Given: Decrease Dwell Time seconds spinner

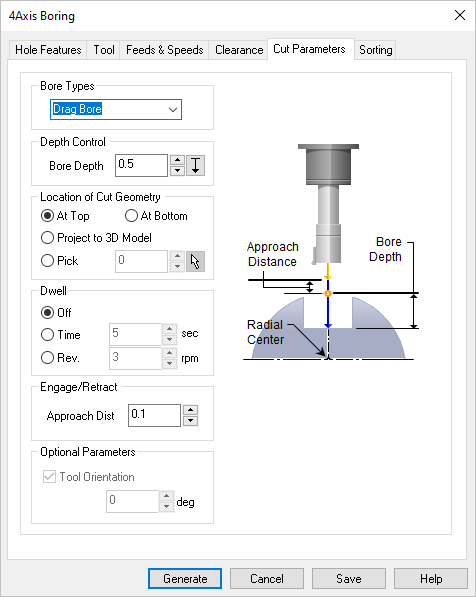Looking at the screenshot, I should tap(169, 340).
